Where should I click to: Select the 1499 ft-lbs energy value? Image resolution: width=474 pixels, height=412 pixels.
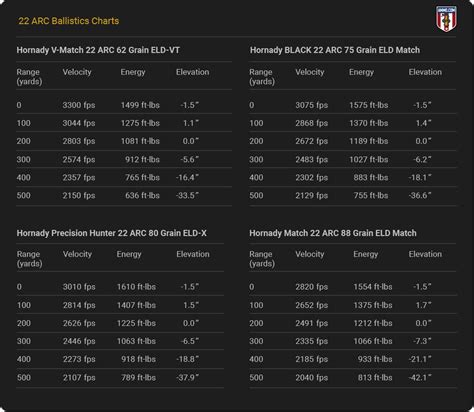[140, 105]
